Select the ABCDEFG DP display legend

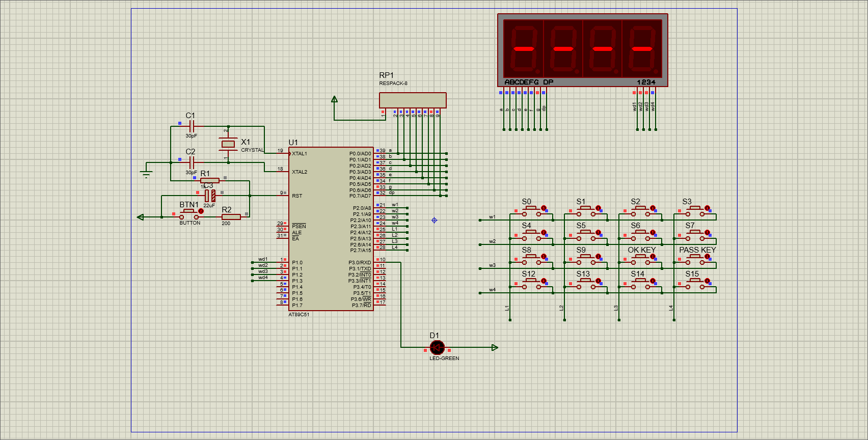click(x=529, y=82)
